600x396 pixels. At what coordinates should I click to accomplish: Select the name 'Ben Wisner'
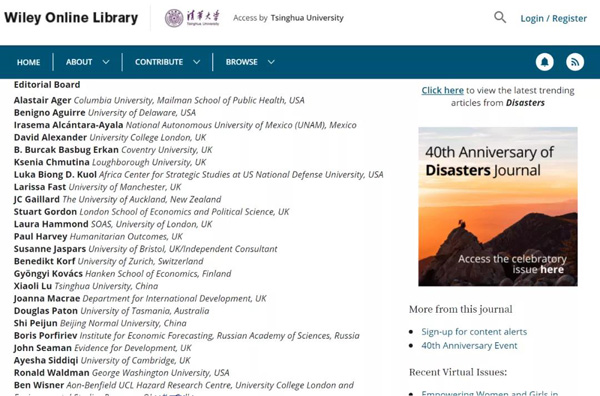click(x=39, y=385)
